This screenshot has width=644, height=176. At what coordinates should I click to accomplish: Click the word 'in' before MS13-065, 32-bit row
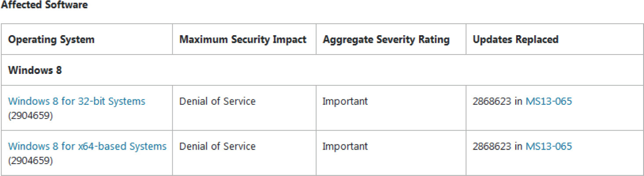[518, 102]
